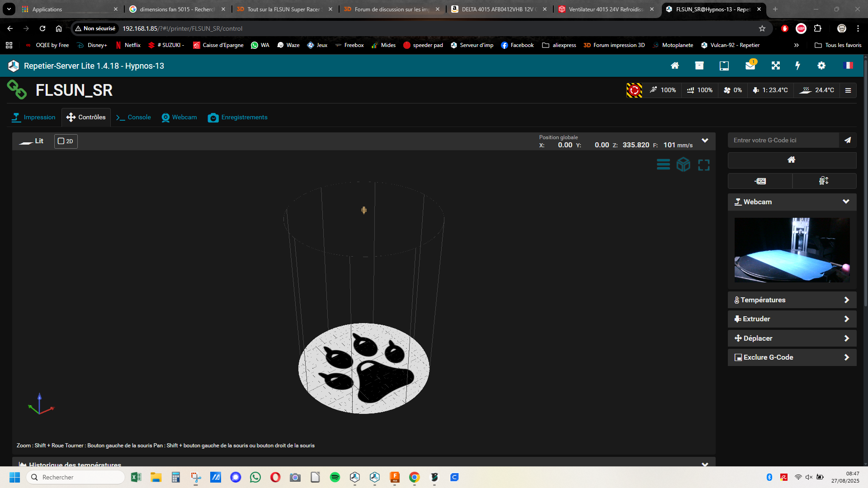Open messages envelope icon in header

point(750,66)
